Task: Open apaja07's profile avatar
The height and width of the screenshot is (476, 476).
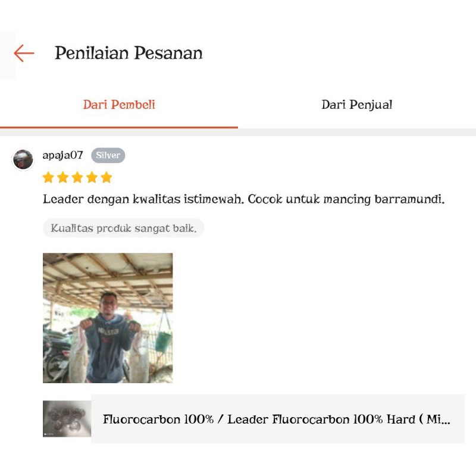Action: tap(23, 159)
